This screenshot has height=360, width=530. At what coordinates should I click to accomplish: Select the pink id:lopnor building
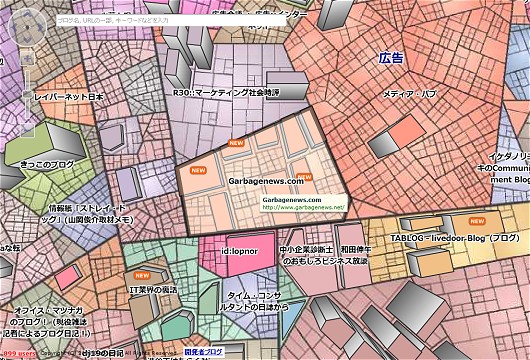(250, 254)
